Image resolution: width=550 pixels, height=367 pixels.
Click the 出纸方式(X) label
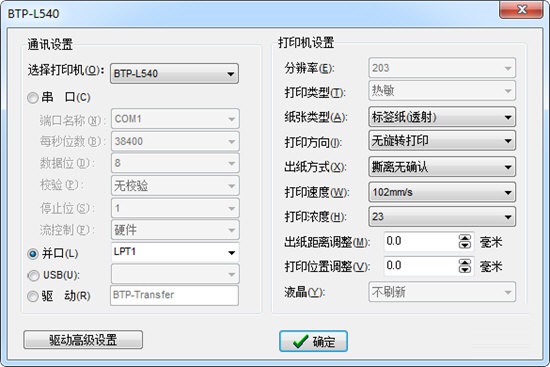coord(315,167)
